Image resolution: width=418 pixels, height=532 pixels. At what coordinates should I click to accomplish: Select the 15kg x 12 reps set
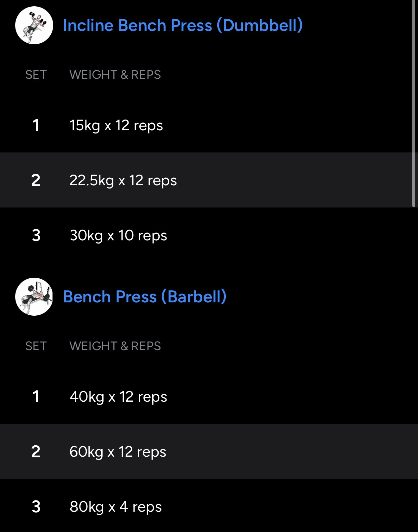[116, 125]
